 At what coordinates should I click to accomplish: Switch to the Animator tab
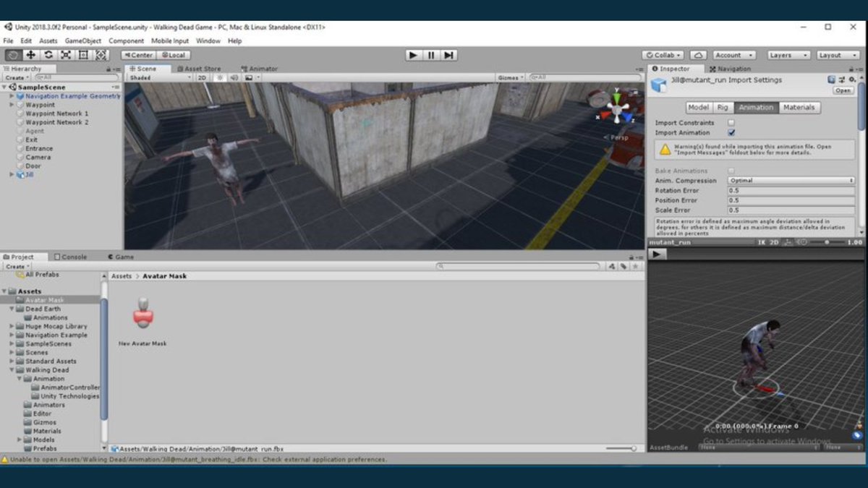[x=259, y=69]
